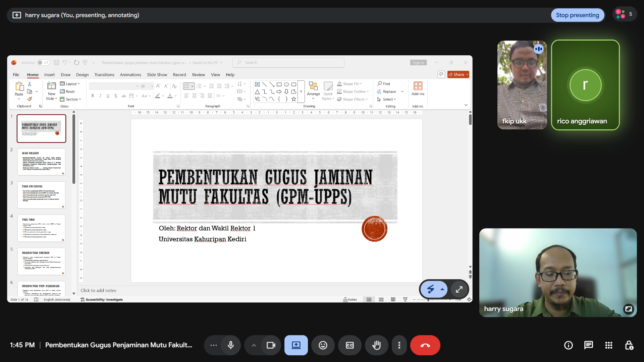
Task: Open participants list showing 5 people
Action: (x=625, y=14)
